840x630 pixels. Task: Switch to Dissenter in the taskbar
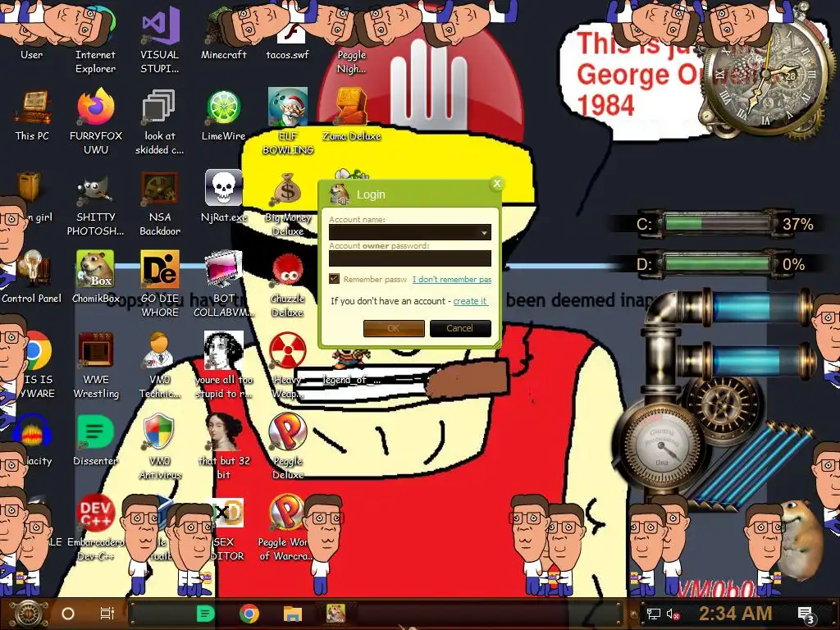click(x=205, y=614)
